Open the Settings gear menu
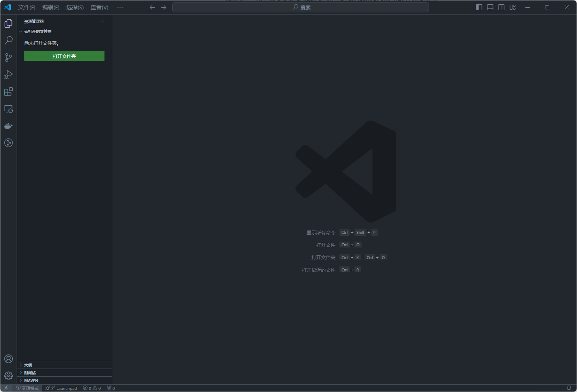 (8, 375)
